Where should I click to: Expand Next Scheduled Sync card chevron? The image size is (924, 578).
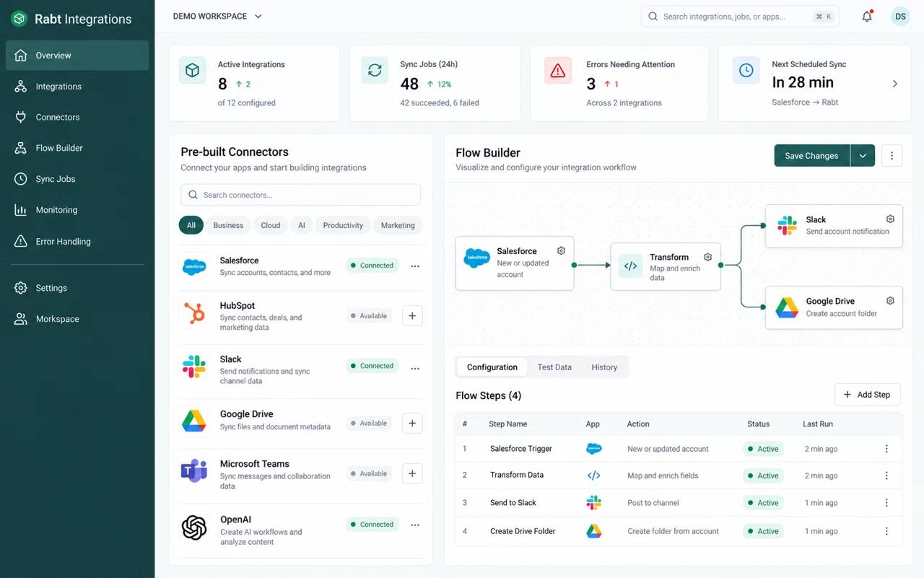895,84
